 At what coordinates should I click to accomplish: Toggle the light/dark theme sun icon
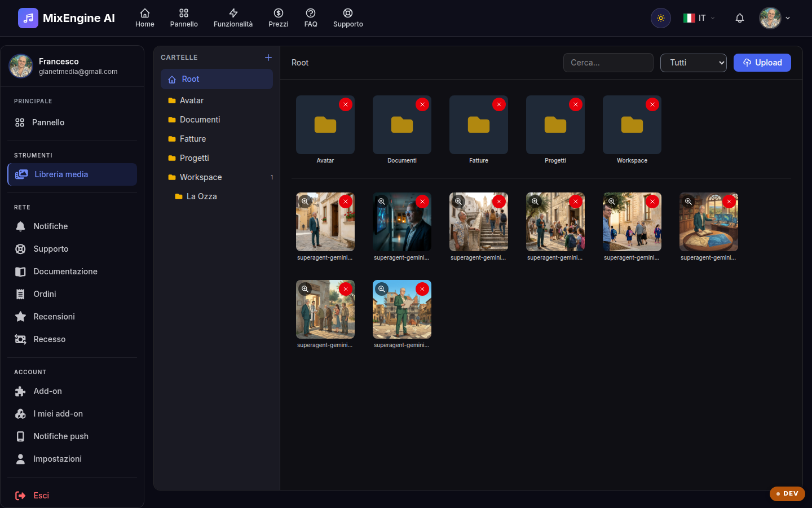tap(661, 18)
